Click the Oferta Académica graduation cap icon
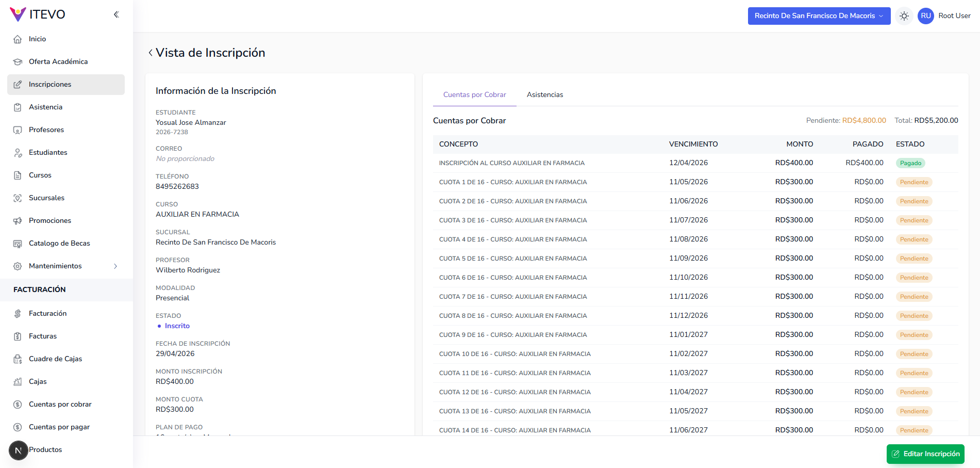This screenshot has width=980, height=468. pos(18,62)
